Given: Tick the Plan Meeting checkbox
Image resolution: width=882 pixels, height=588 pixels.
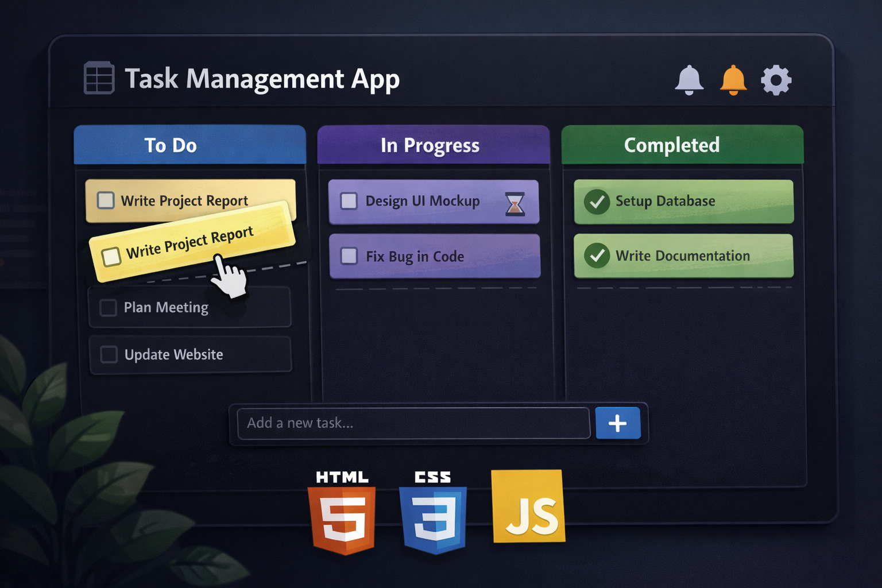Looking at the screenshot, I should (x=108, y=307).
